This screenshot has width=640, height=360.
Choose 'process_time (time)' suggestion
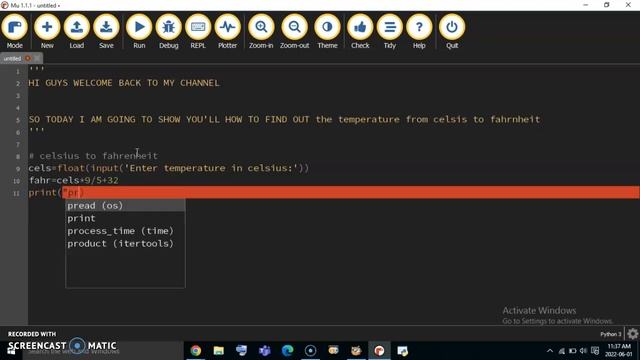(125, 231)
